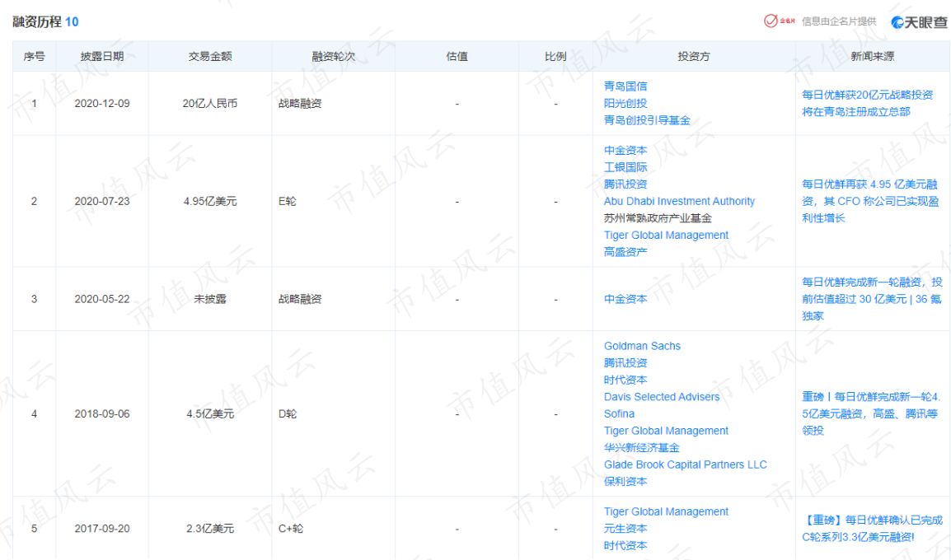Image resolution: width=951 pixels, height=560 pixels.
Task: Click the text 苏州常熟政府产业基金
Action: (x=658, y=218)
